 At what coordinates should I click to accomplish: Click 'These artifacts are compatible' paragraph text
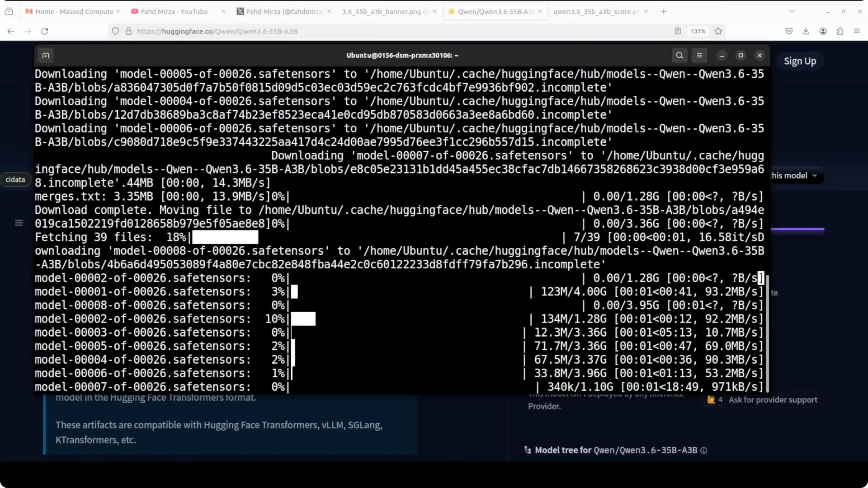coord(219,432)
